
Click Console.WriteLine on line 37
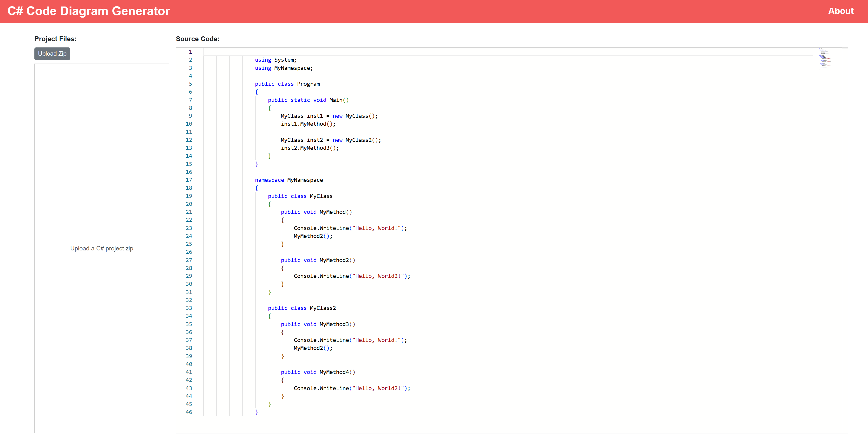coord(350,340)
